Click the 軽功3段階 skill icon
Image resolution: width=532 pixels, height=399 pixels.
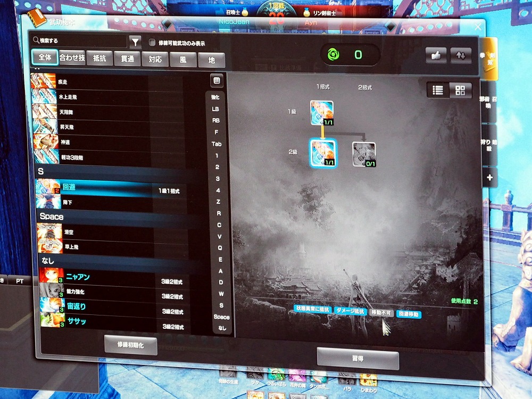pyautogui.click(x=47, y=157)
